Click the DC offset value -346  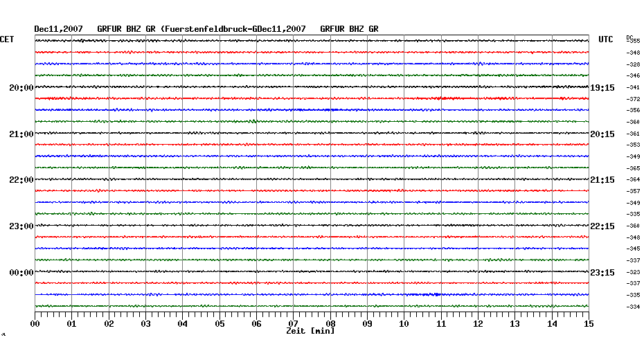634,76
